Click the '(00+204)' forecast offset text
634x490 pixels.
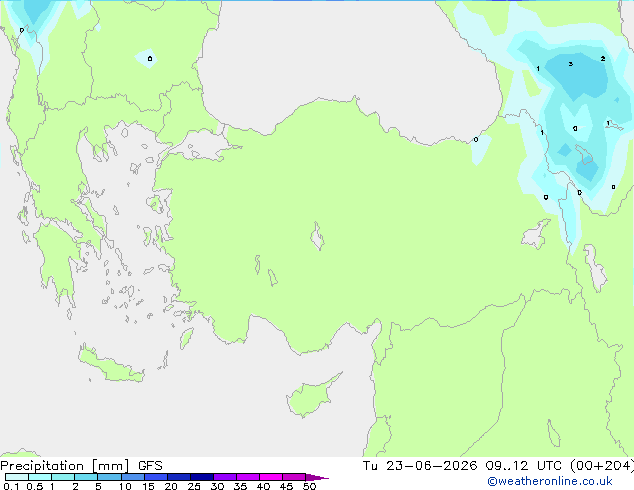point(602,466)
